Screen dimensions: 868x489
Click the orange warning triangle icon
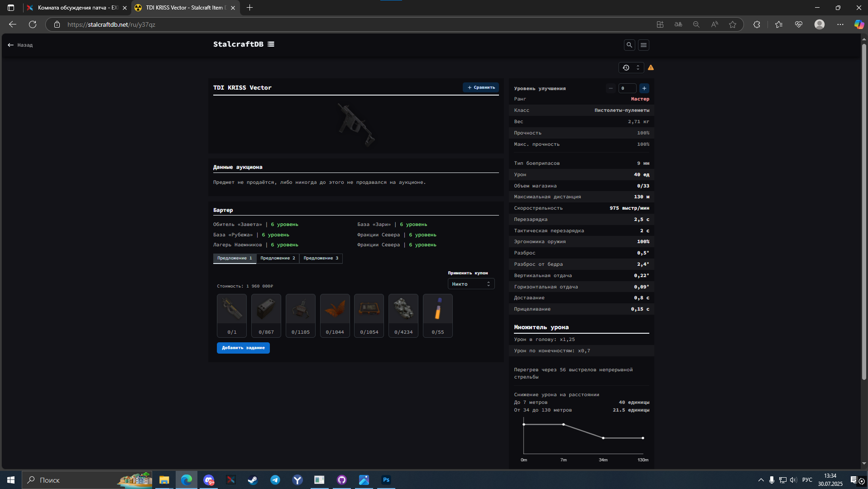[x=651, y=67]
